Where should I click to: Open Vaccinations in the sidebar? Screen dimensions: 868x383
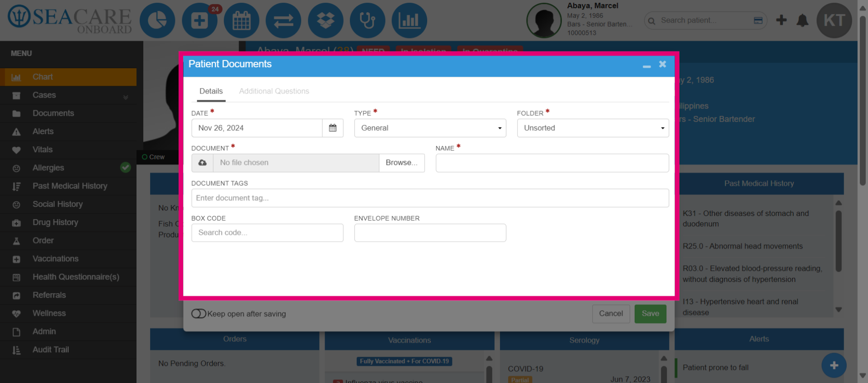pos(68,259)
